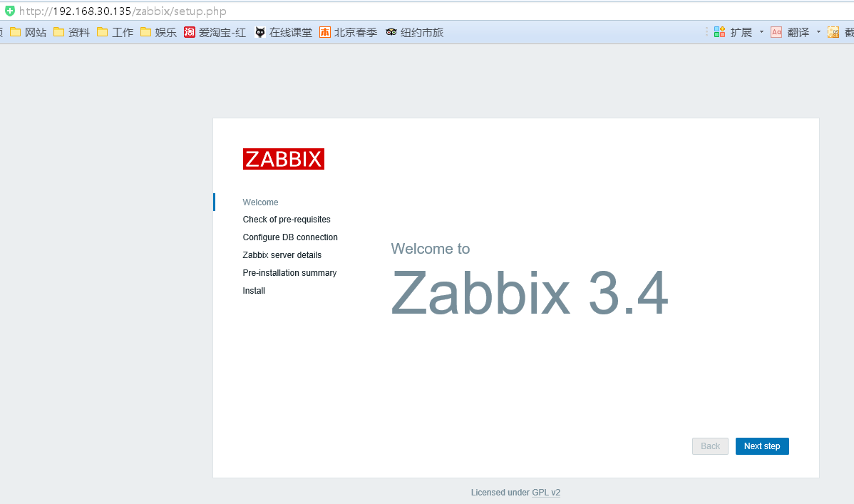Select Pre-installation summary step
854x504 pixels.
[289, 273]
